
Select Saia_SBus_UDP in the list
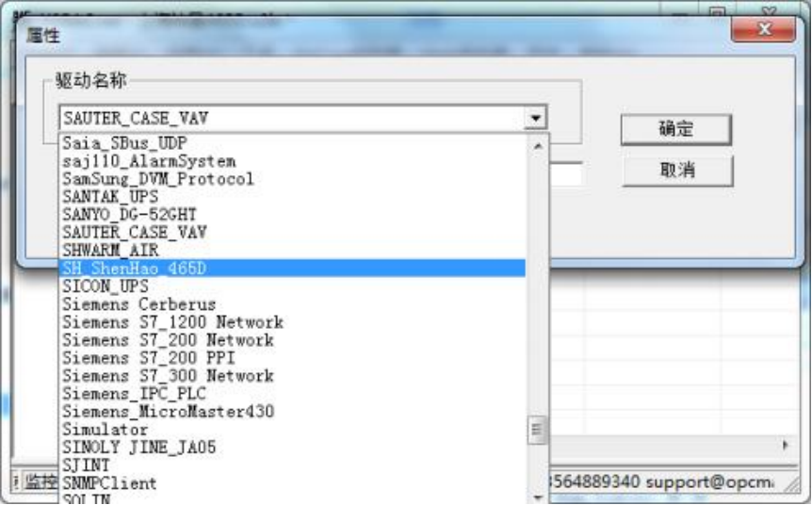tap(293, 143)
